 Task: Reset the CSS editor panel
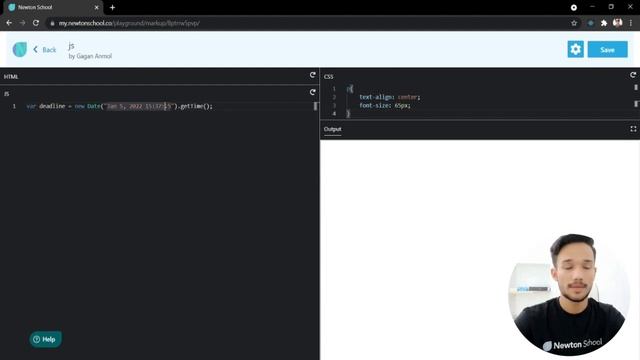click(x=633, y=75)
